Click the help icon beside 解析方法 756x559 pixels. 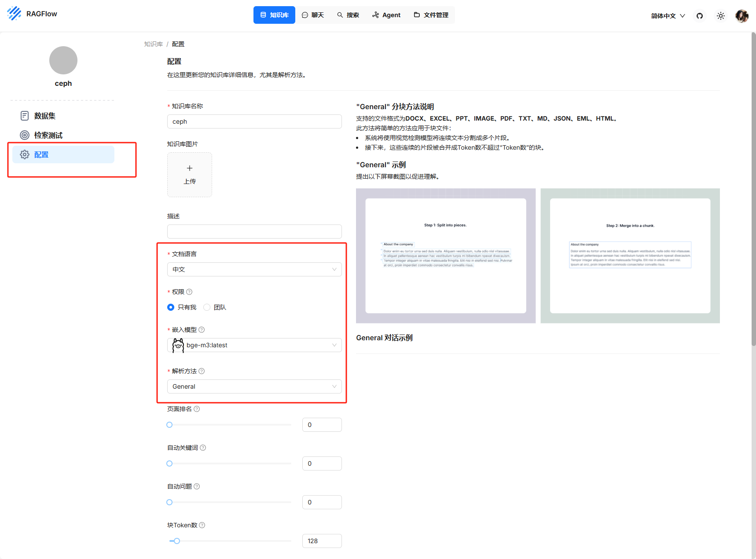tap(202, 371)
